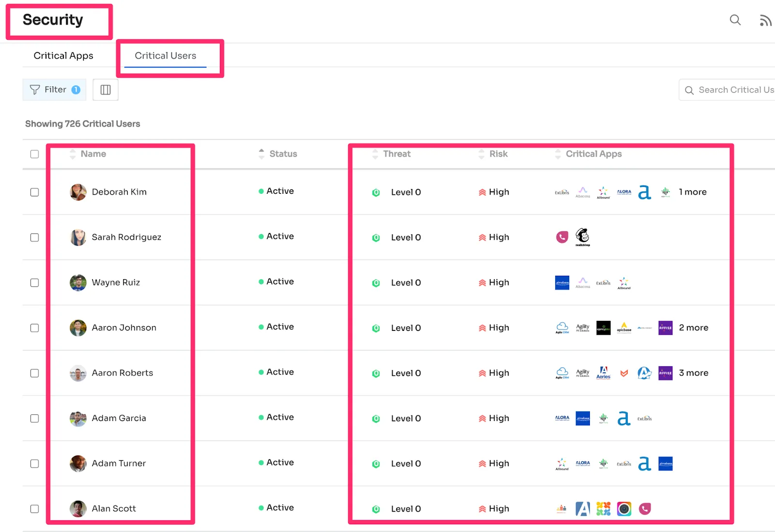Open Deborah Kim's user name link
Viewport: 775px width, 532px height.
pyautogui.click(x=119, y=192)
